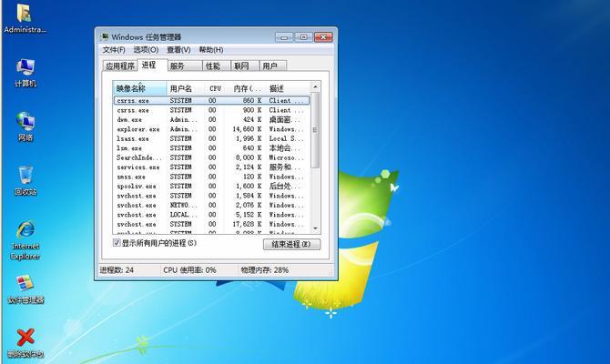Click the Task Manager title bar icon
Screen dimensions: 610x364
click(x=105, y=36)
